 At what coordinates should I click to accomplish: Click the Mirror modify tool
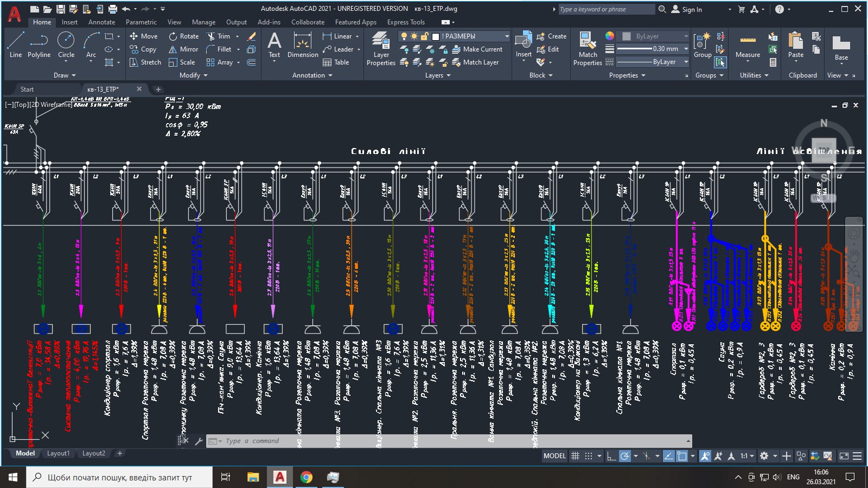pos(183,49)
